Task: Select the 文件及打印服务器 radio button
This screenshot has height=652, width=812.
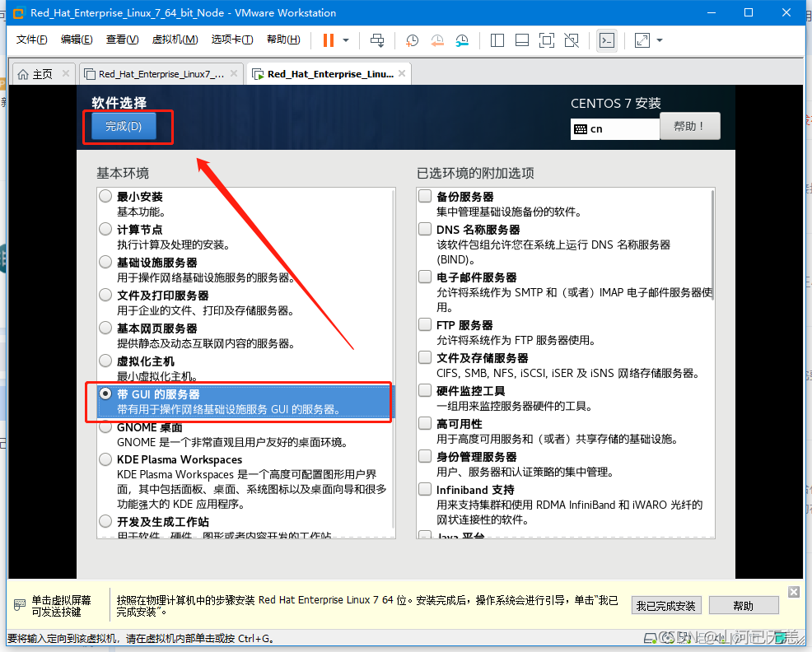Action: click(105, 296)
